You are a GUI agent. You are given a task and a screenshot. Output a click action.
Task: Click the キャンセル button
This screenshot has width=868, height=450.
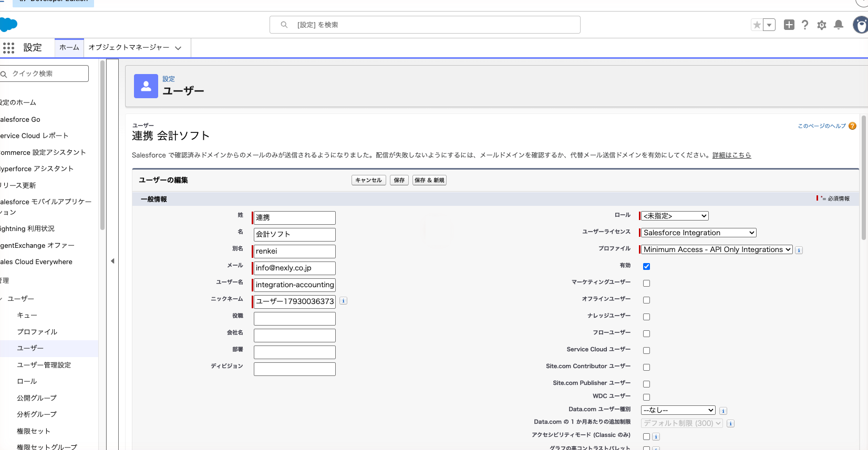369,180
